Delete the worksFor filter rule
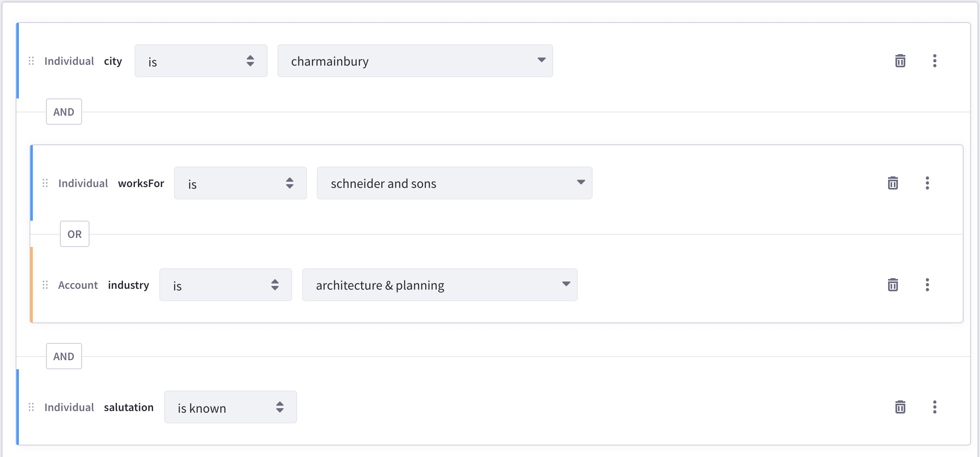The width and height of the screenshot is (980, 457). tap(893, 183)
